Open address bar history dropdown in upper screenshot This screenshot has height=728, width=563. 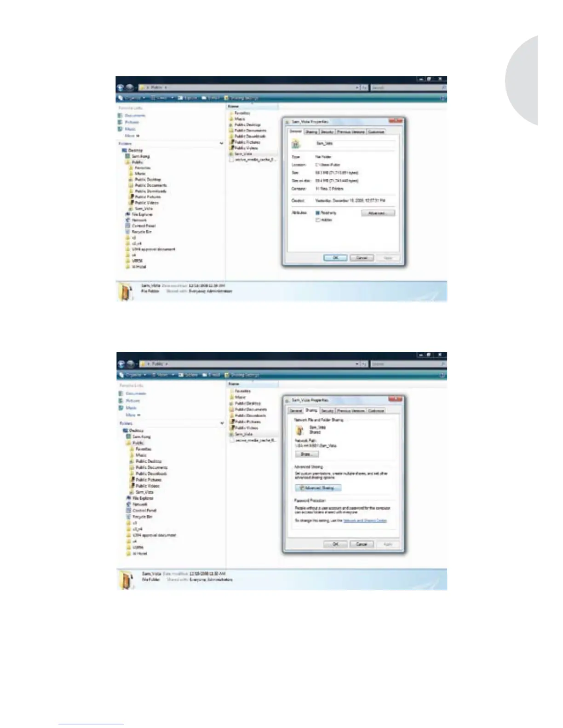(357, 87)
